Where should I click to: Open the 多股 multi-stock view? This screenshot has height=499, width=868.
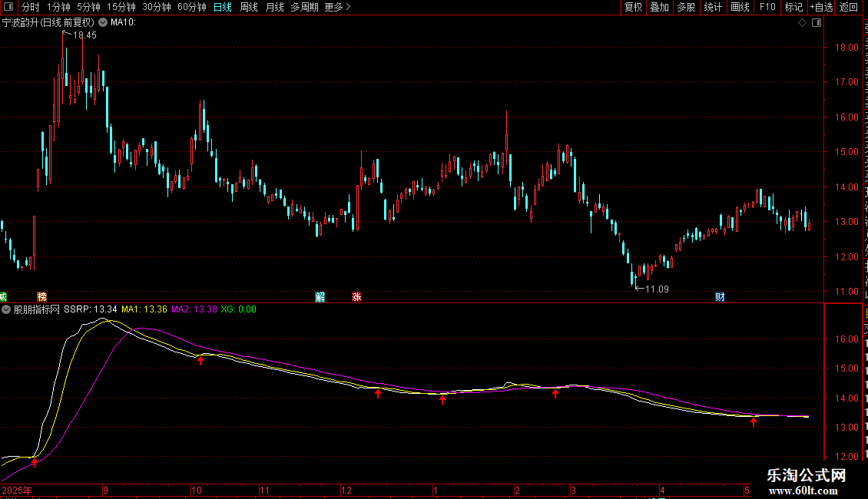click(x=687, y=7)
